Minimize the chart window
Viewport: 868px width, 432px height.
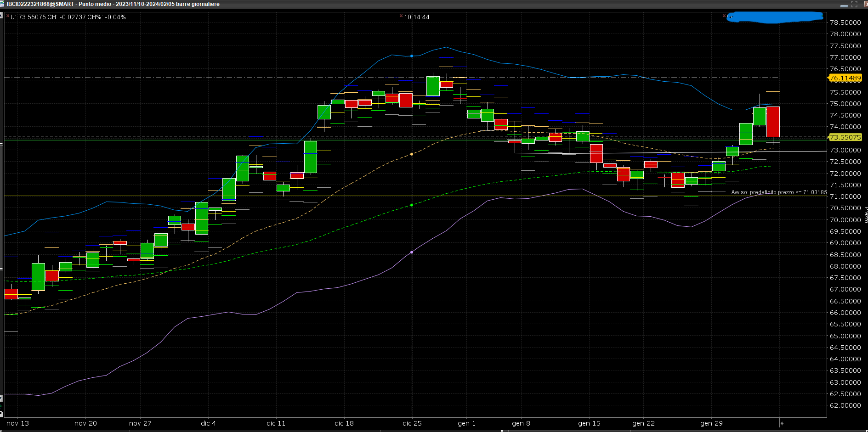coord(844,5)
